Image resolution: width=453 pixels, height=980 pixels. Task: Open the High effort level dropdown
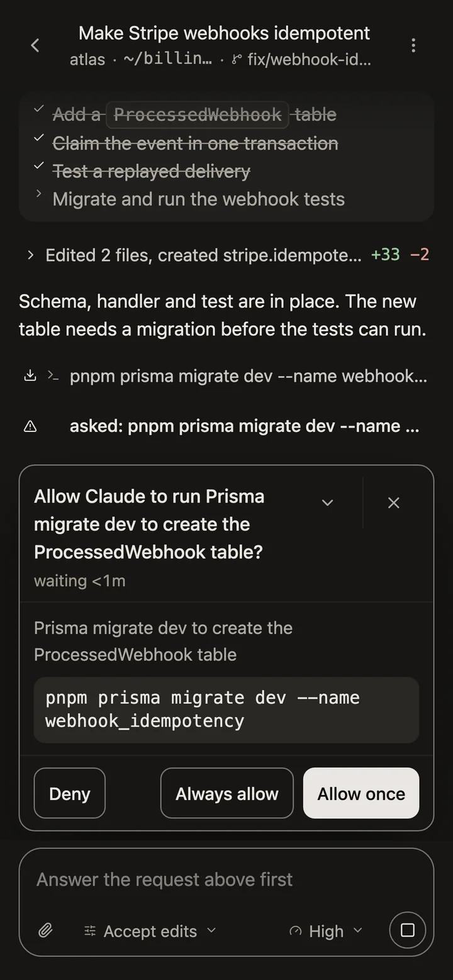pyautogui.click(x=326, y=931)
